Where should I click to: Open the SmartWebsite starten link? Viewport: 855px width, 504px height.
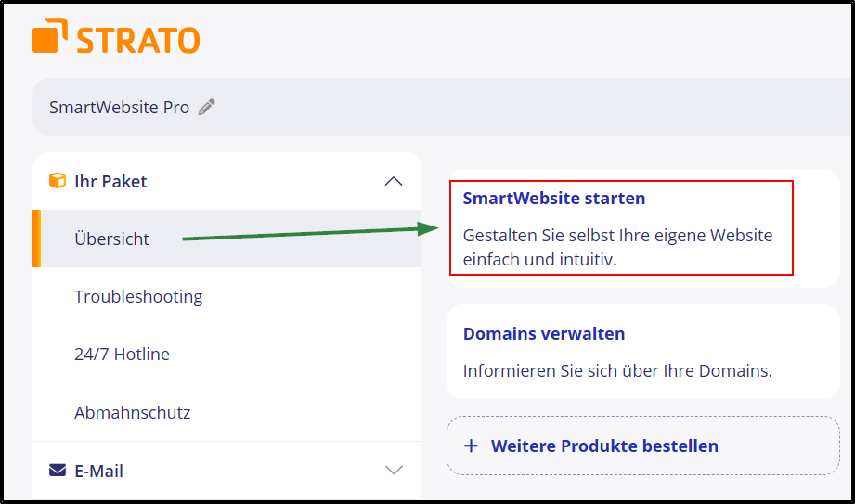coord(554,199)
